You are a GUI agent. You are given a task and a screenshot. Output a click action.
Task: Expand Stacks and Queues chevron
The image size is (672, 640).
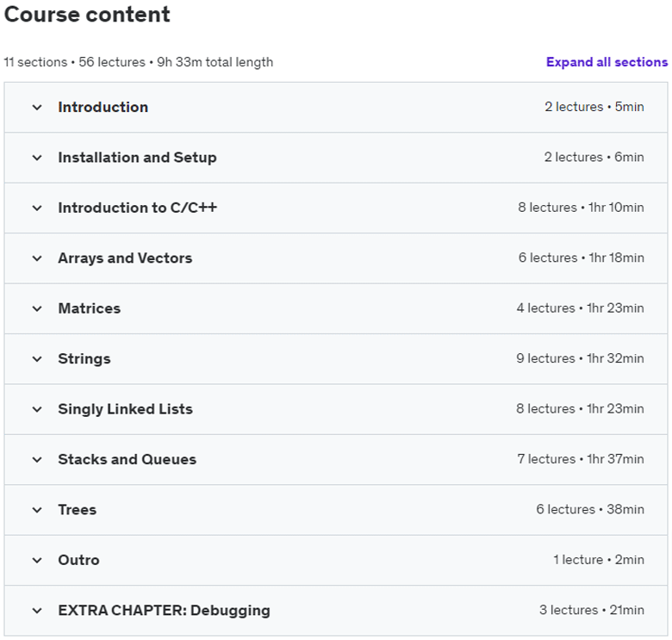pos(37,460)
